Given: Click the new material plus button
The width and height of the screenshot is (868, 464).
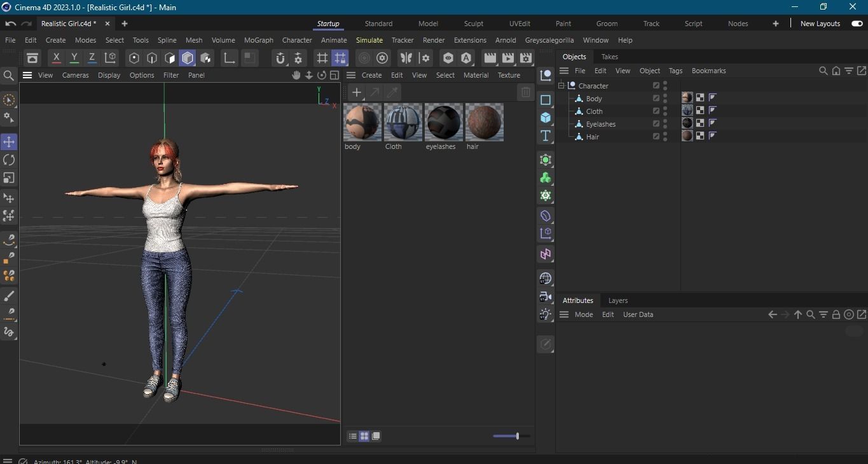Looking at the screenshot, I should (x=357, y=93).
